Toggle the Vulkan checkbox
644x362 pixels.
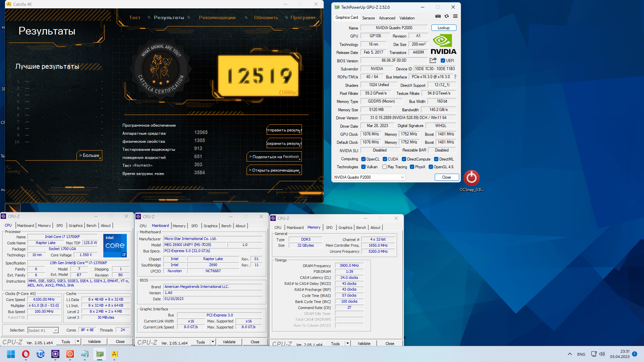pyautogui.click(x=363, y=167)
